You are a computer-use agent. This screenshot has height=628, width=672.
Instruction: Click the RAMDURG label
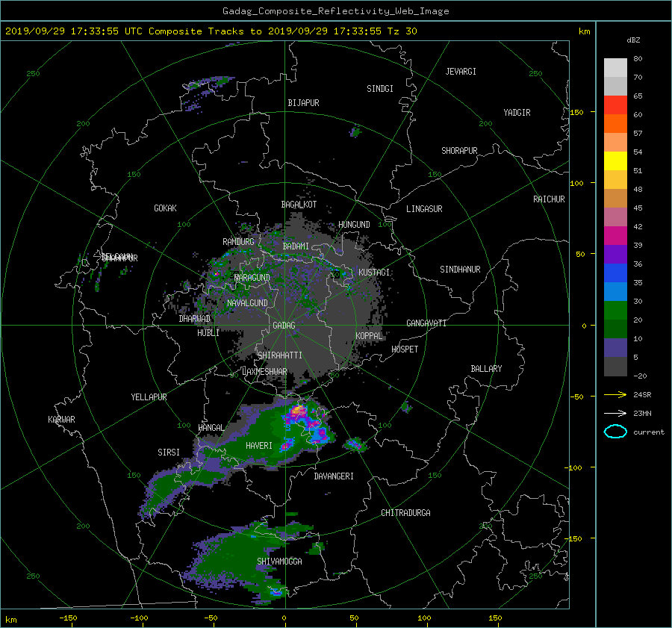pyautogui.click(x=238, y=242)
